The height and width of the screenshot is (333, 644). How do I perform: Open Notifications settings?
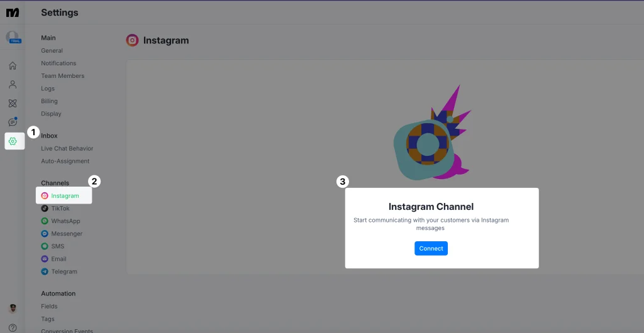pos(58,63)
